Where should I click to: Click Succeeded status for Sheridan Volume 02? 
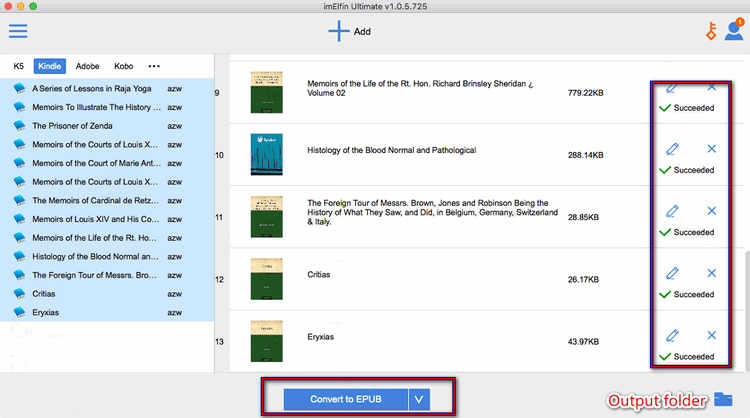click(687, 108)
